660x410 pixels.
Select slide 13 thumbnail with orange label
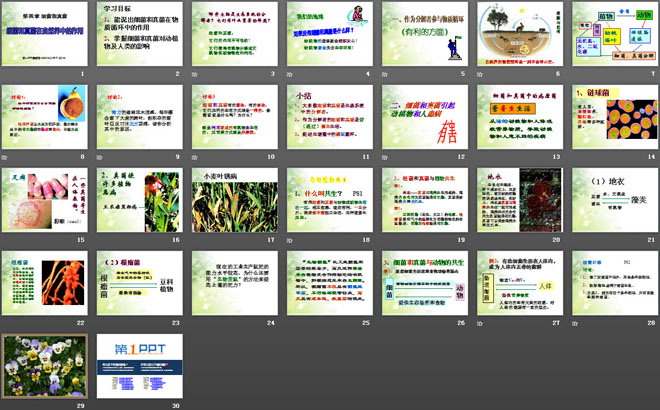520,117
